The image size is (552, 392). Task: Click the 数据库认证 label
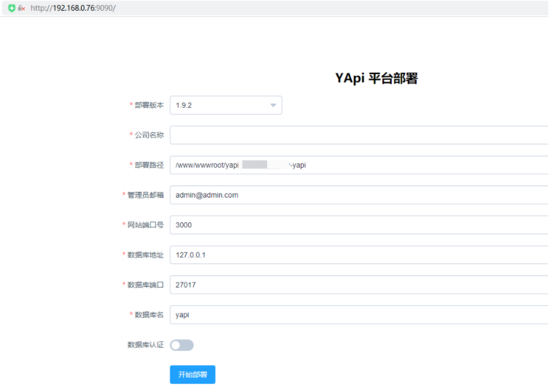[146, 345]
